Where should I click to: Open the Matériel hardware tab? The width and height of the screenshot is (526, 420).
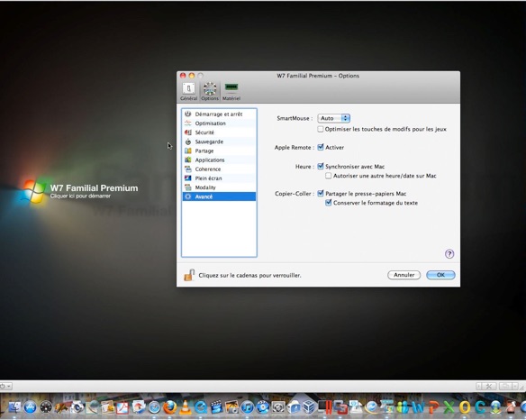[231, 91]
